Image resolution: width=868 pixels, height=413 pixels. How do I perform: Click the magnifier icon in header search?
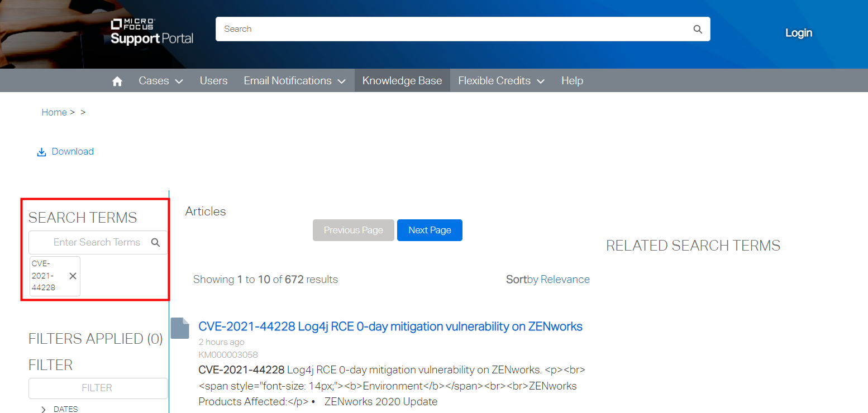[x=698, y=29]
